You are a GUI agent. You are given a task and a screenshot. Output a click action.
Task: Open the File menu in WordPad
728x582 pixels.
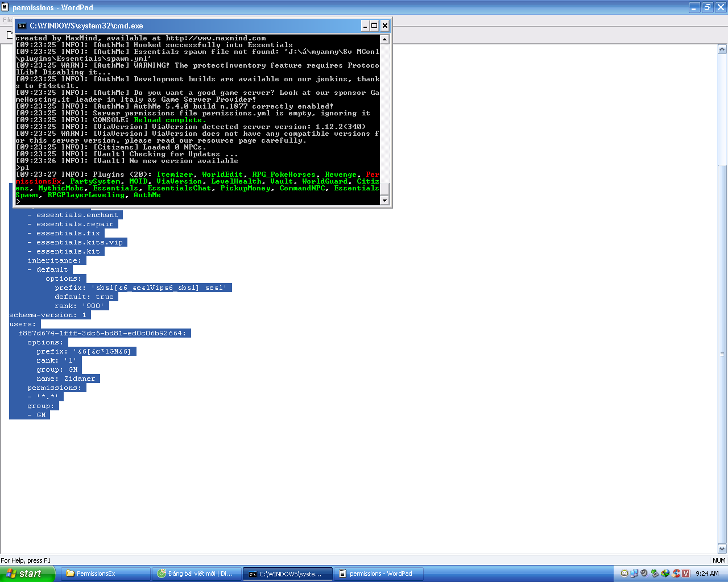7,20
